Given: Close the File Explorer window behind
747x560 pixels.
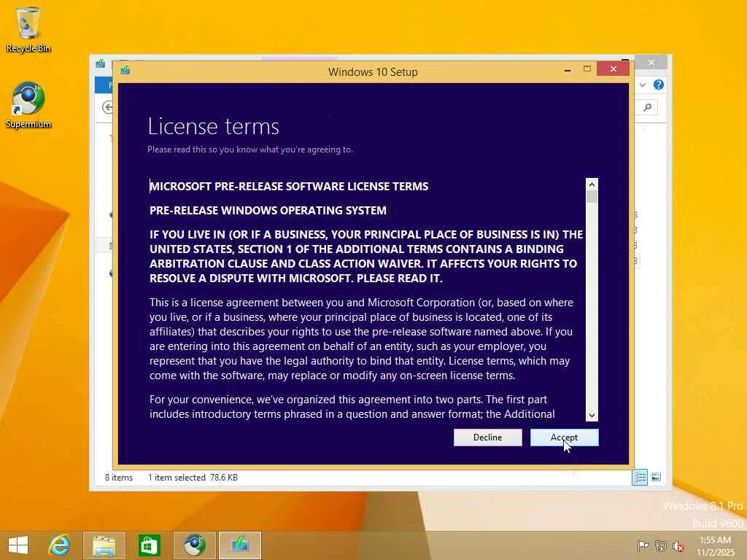Looking at the screenshot, I should (x=651, y=63).
